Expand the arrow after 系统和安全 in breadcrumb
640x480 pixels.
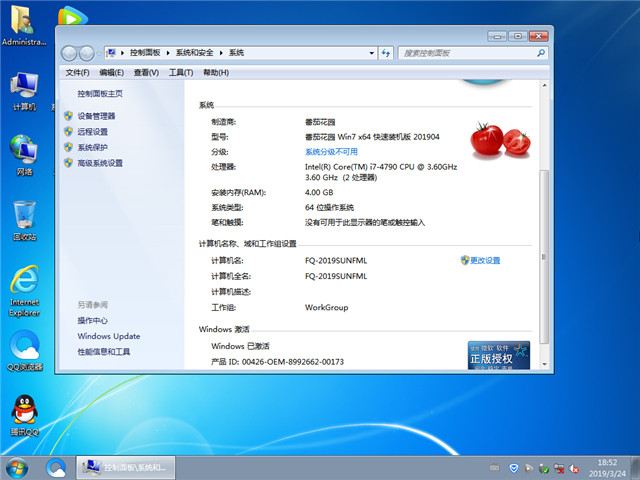[x=221, y=53]
